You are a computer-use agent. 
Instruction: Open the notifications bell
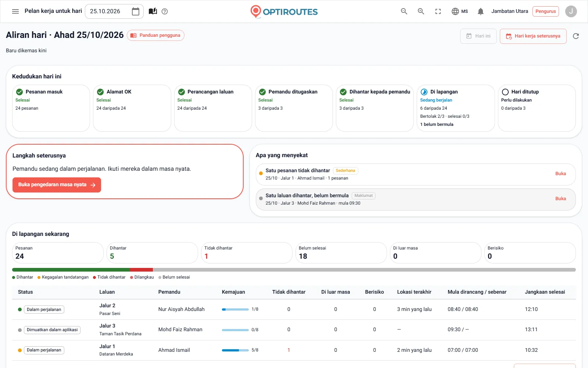pyautogui.click(x=480, y=11)
